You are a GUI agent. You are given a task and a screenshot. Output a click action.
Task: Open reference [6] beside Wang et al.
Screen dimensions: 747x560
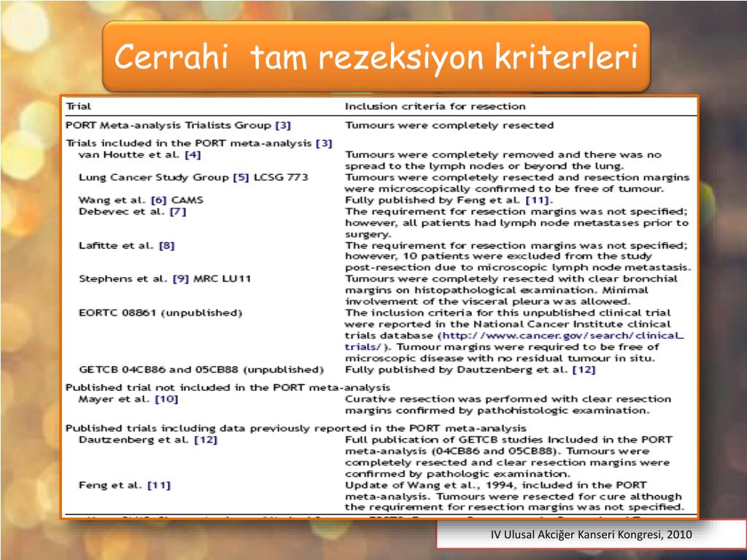(158, 200)
